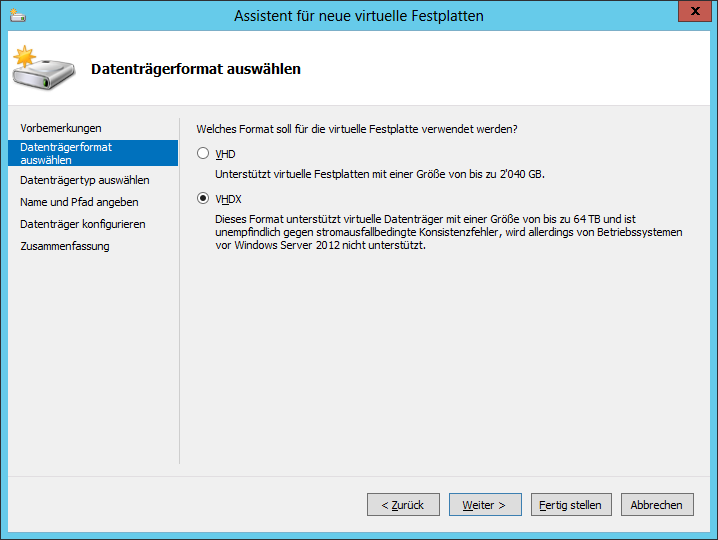This screenshot has height=540, width=718.
Task: Go to the Zusammenfassung step
Action: pyautogui.click(x=65, y=246)
